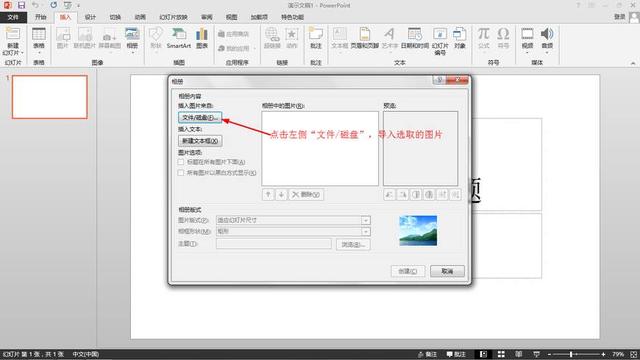Screen dimensions: 640x360
Task: Switch to the Transitions (切换) tab
Action: [x=115, y=17]
